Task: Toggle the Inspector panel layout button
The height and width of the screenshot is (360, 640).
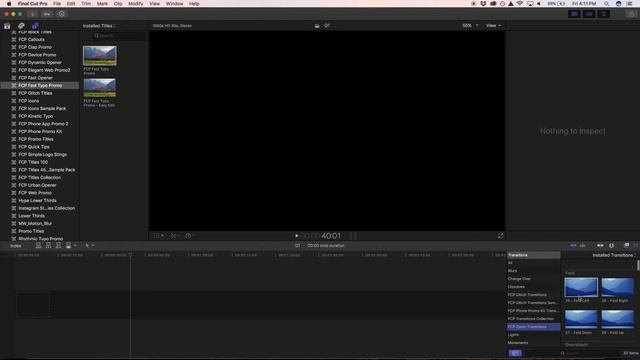Action: pyautogui.click(x=603, y=14)
